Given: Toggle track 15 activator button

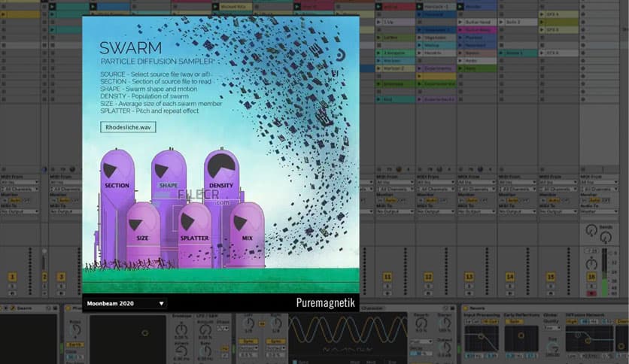Looking at the screenshot, I should pos(551,277).
